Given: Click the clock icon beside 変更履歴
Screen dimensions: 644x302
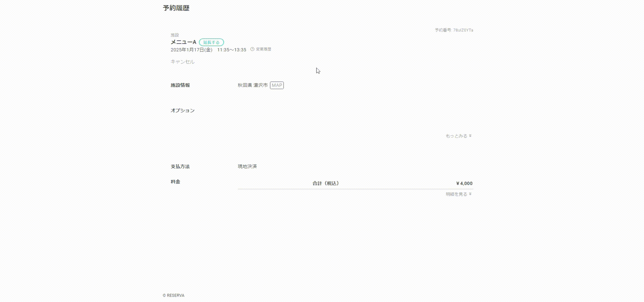Looking at the screenshot, I should (x=252, y=49).
